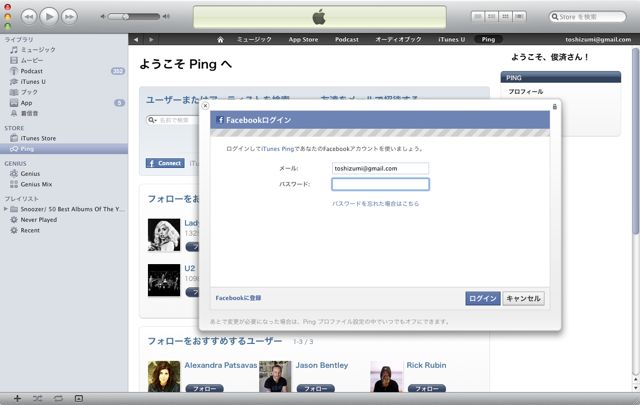Select the Ping tab in store bar
This screenshot has width=640, height=405.
pyautogui.click(x=488, y=40)
